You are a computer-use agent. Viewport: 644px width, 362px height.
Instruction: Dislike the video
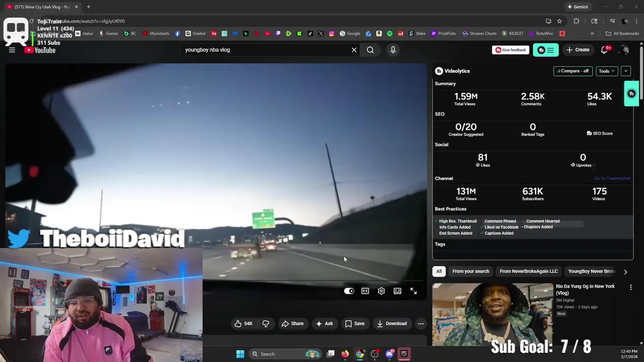click(x=266, y=324)
